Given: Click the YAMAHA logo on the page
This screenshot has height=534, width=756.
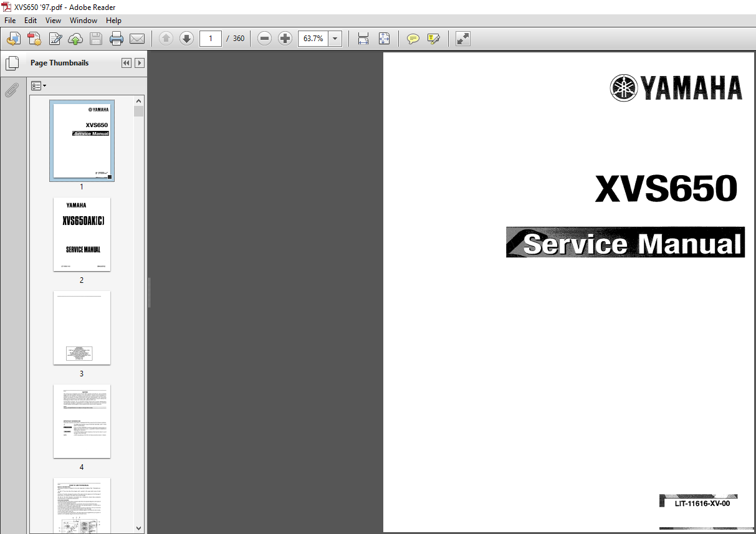Looking at the screenshot, I should 676,88.
